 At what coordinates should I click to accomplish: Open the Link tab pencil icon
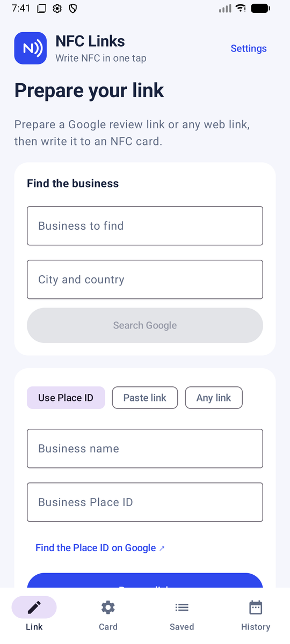point(34,608)
